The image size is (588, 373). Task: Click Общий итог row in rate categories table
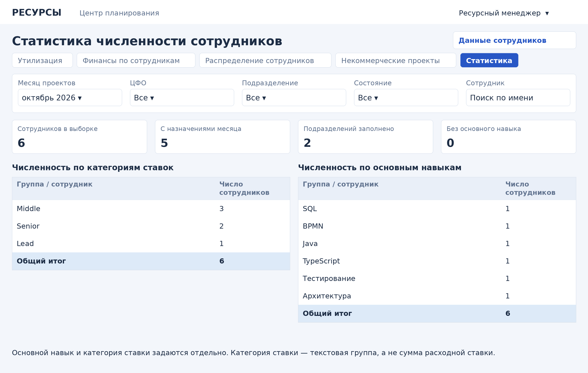pos(151,261)
